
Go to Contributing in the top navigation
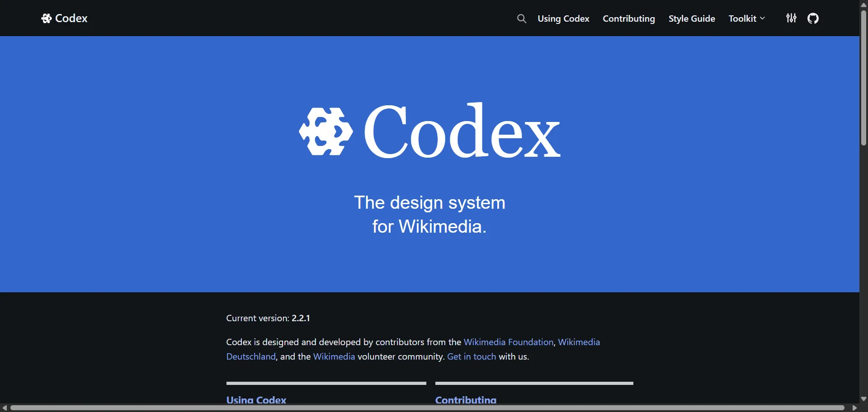[628, 19]
